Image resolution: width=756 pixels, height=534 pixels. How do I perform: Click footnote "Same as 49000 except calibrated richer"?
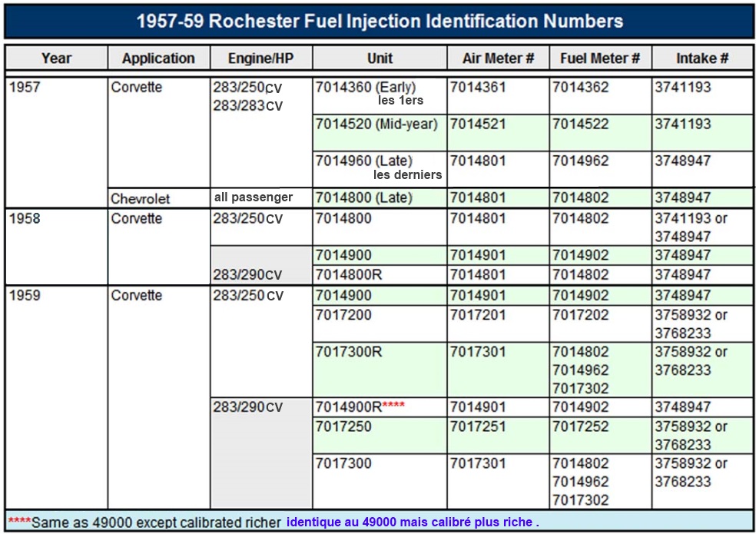[156, 522]
